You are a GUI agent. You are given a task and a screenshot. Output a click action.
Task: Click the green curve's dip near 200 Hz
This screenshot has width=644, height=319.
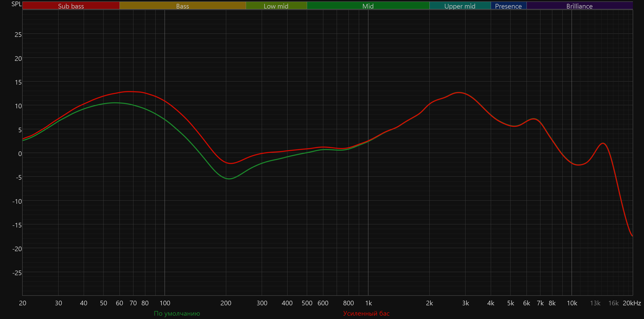(229, 179)
